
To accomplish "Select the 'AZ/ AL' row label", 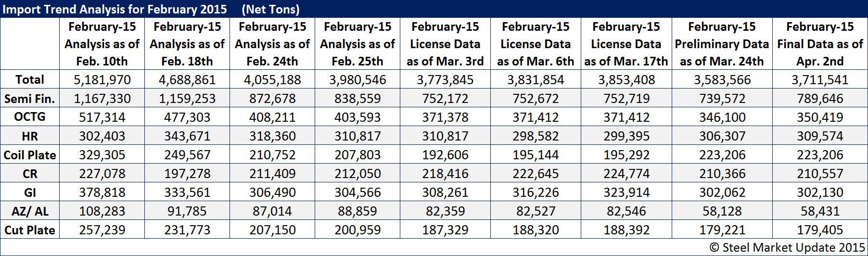I will coord(30,211).
